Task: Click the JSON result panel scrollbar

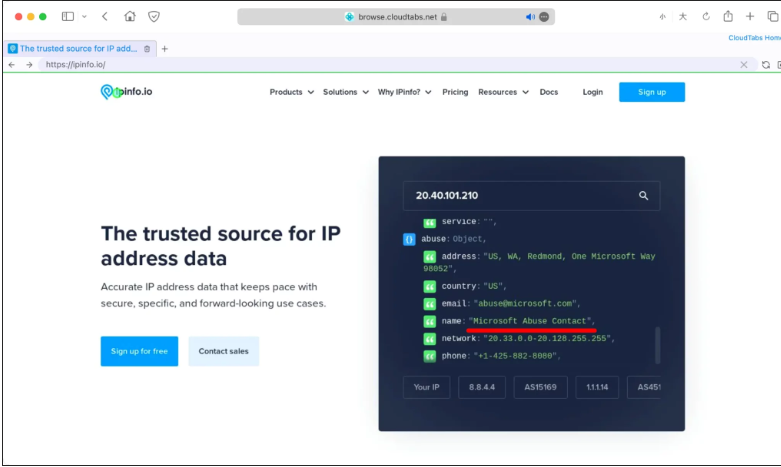Action: pos(657,345)
